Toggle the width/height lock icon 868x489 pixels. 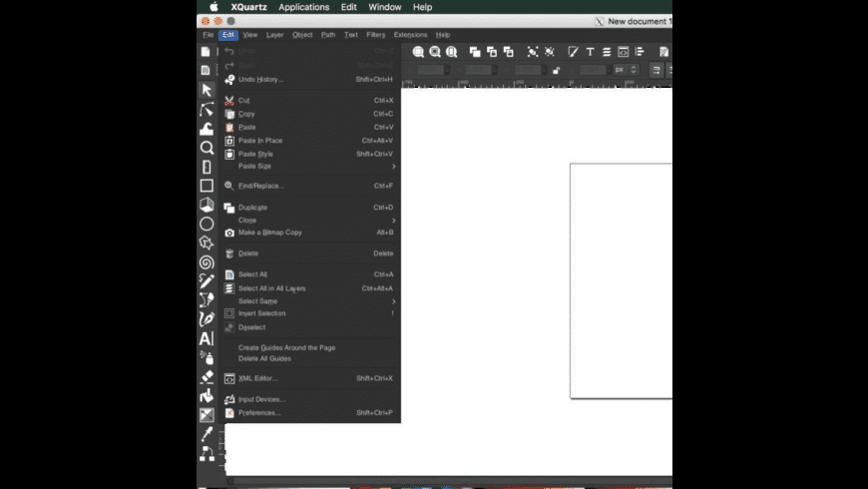[x=557, y=70]
